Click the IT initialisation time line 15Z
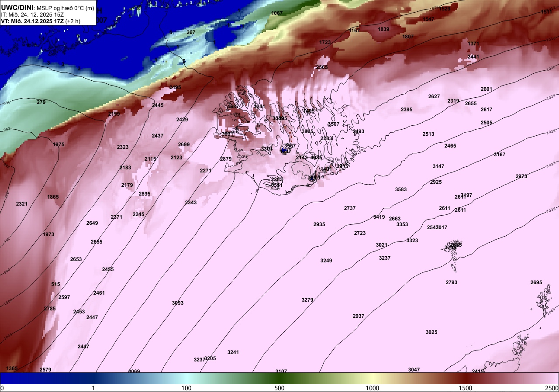 pos(32,14)
